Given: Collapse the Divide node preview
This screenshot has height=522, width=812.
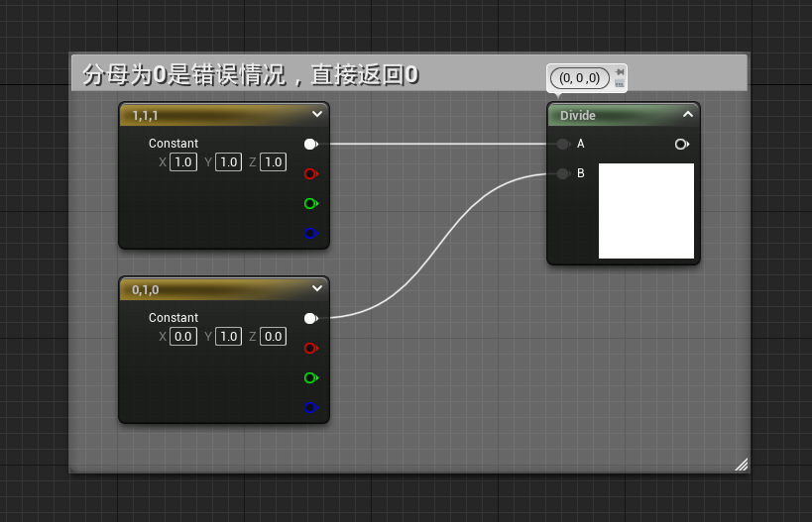Looking at the screenshot, I should tap(688, 115).
